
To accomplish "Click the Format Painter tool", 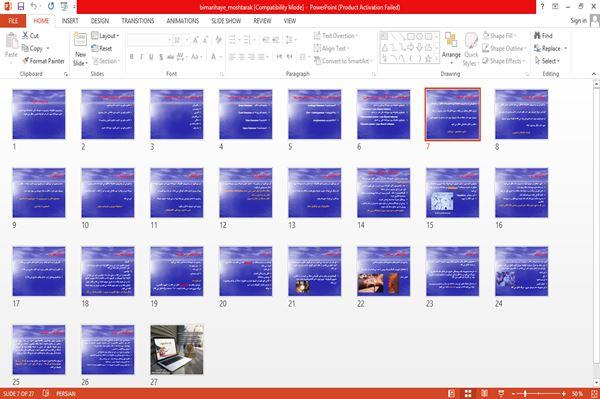I will point(43,61).
